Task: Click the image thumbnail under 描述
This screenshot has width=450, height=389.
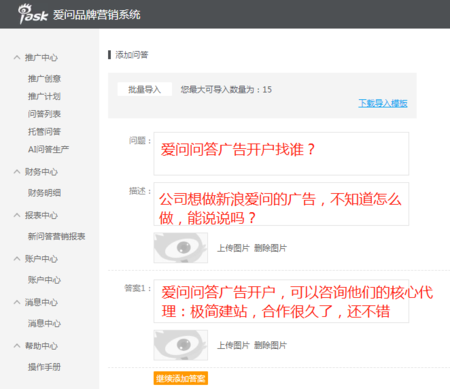Action: pyautogui.click(x=181, y=248)
